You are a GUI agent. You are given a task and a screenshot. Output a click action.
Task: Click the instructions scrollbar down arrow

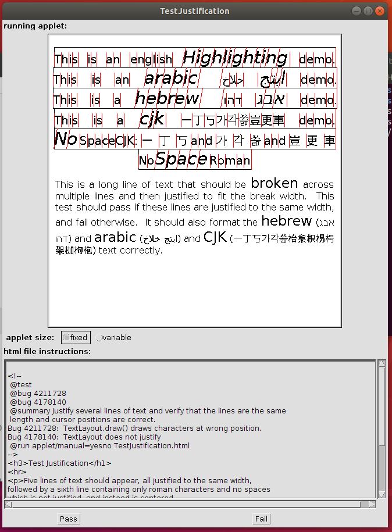click(382, 494)
